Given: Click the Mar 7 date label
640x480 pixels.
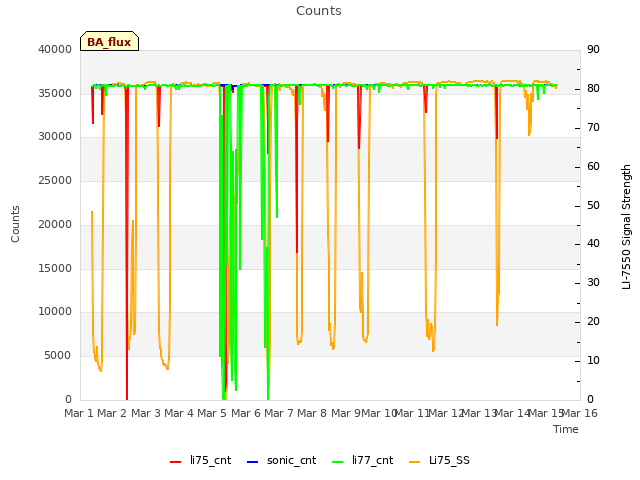Looking at the screenshot, I should [279, 413].
